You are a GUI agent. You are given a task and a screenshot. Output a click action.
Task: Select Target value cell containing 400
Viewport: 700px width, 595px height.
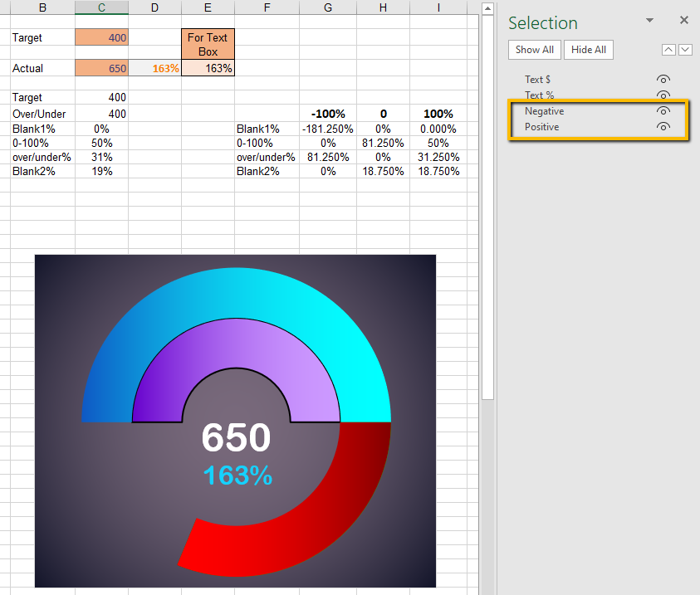102,37
